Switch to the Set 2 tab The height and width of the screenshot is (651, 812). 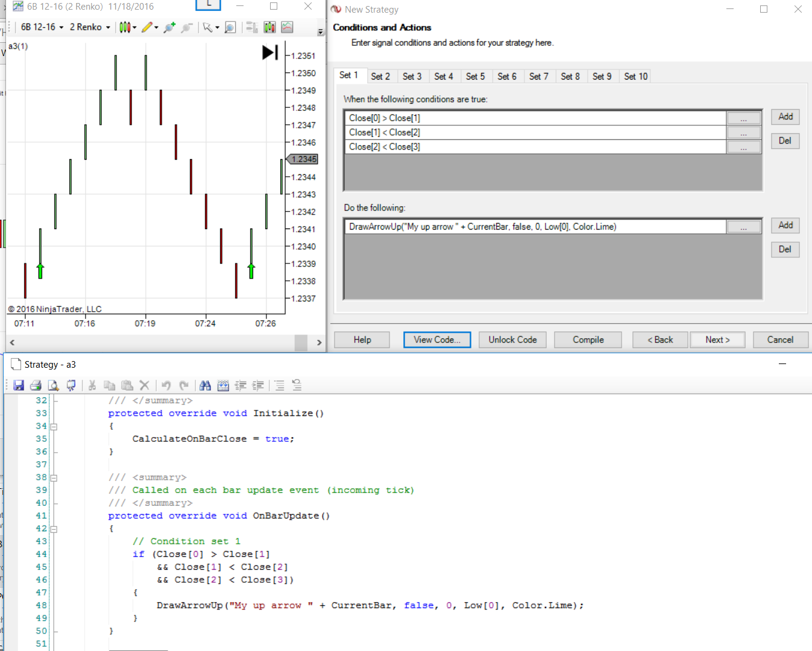coord(380,77)
